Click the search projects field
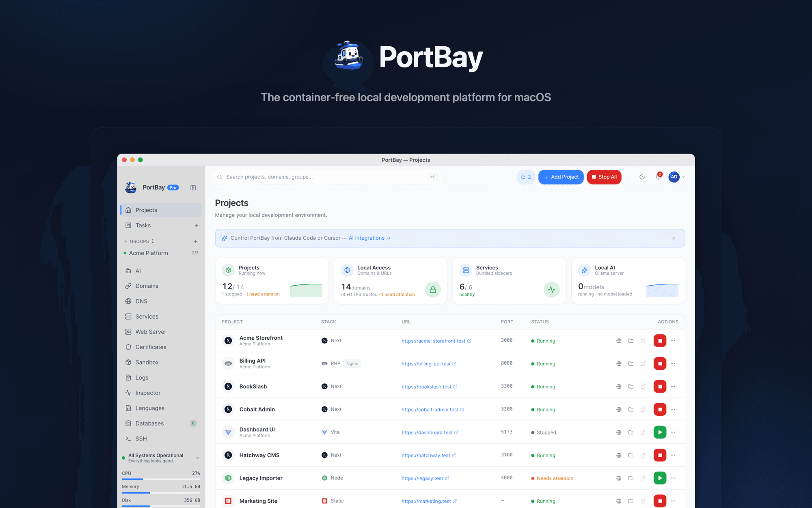This screenshot has width=812, height=508. pos(327,177)
